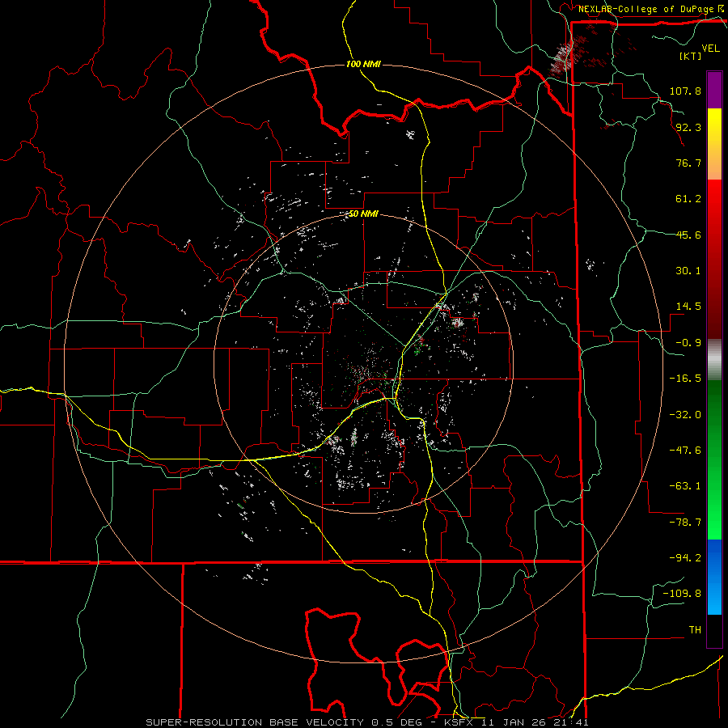Click the KSFX radar site identifier

459,722
